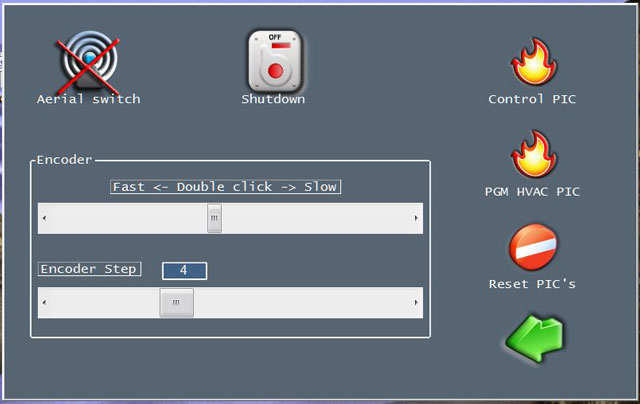The height and width of the screenshot is (404, 640).
Task: Click the Fast Double click Slow label
Action: pyautogui.click(x=225, y=187)
